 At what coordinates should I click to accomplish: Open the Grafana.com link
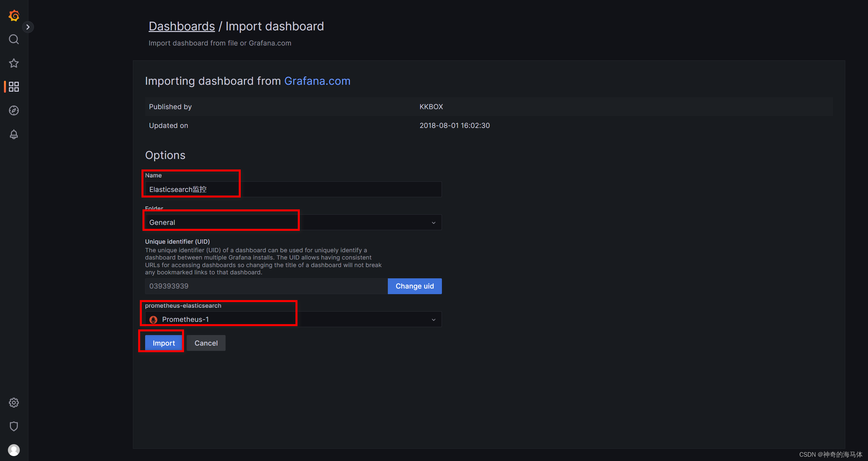[x=317, y=81]
